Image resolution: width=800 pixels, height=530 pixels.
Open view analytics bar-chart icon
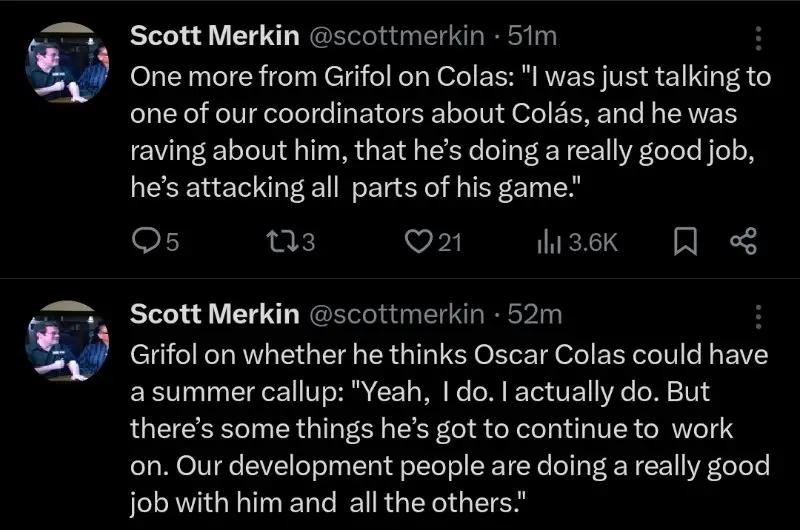point(549,241)
